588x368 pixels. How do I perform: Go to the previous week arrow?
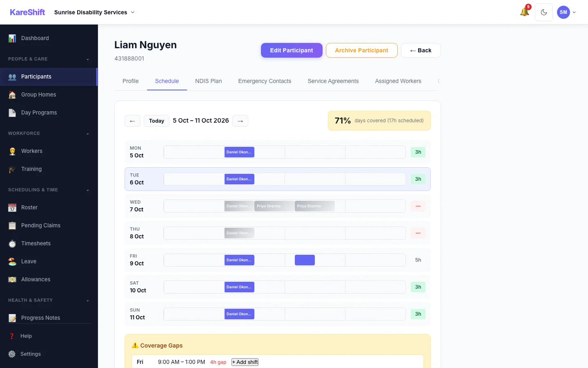[132, 121]
